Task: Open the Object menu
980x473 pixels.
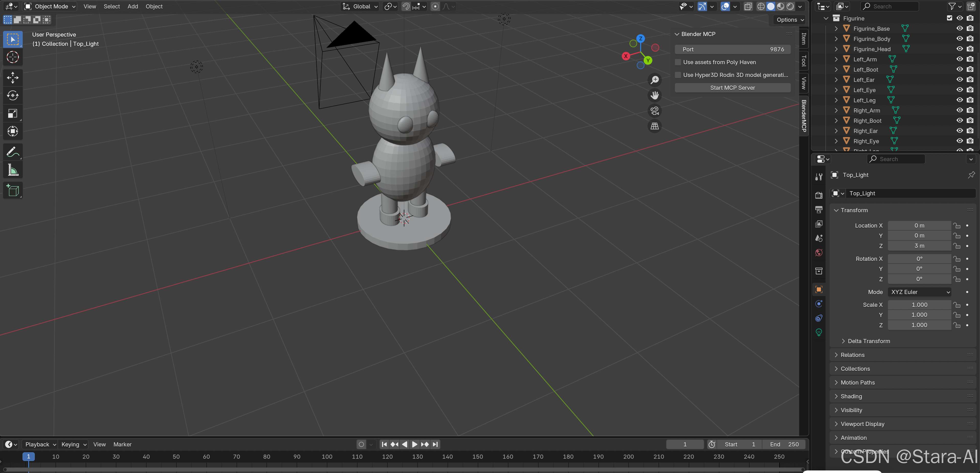Action: tap(154, 6)
